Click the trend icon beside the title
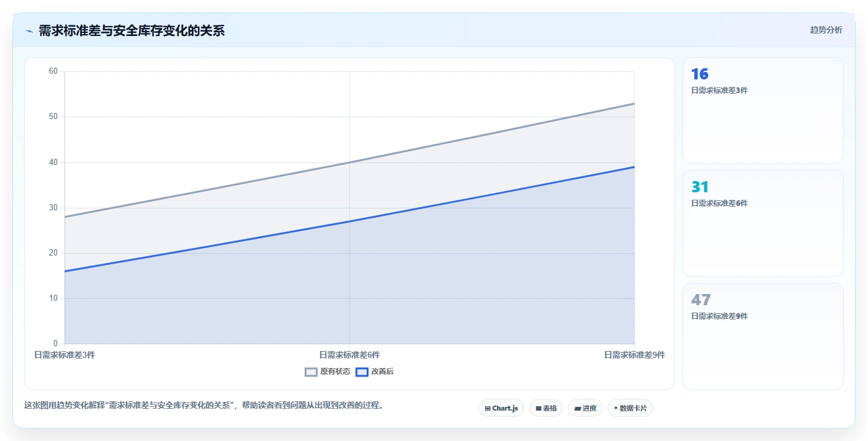The height and width of the screenshot is (441, 868). click(29, 31)
